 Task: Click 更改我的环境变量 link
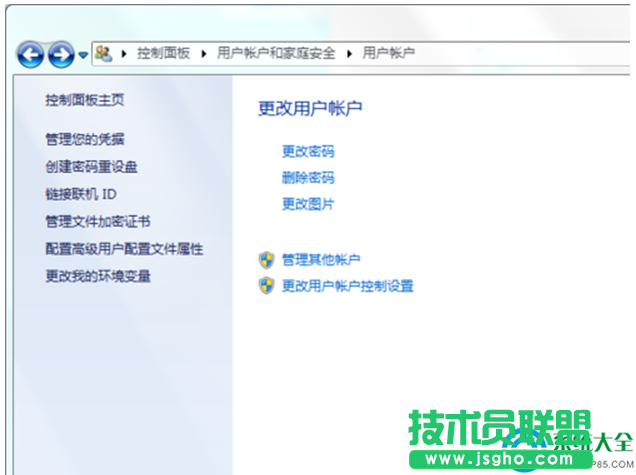(97, 276)
